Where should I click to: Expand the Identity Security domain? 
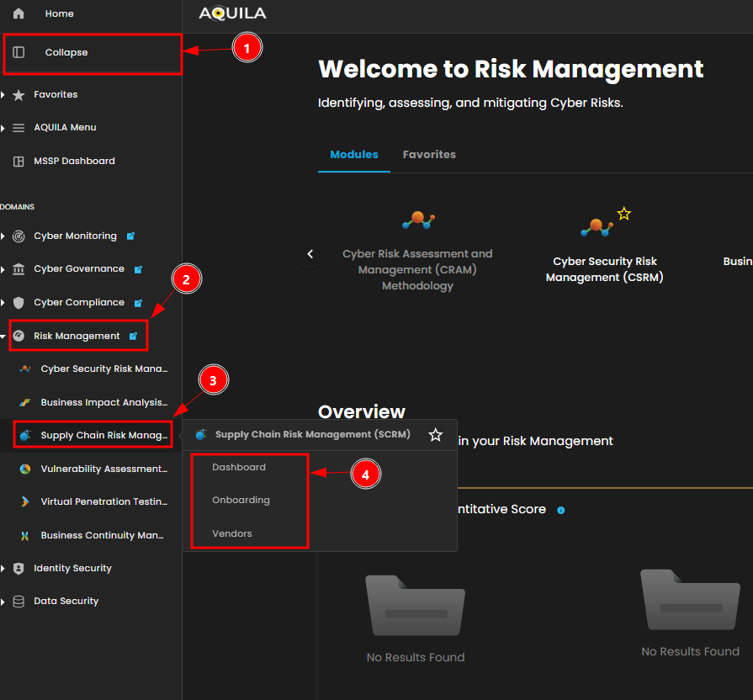(x=3, y=569)
